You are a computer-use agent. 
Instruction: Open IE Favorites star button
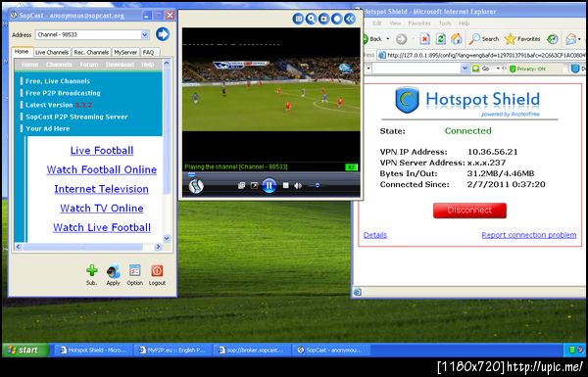pos(522,39)
